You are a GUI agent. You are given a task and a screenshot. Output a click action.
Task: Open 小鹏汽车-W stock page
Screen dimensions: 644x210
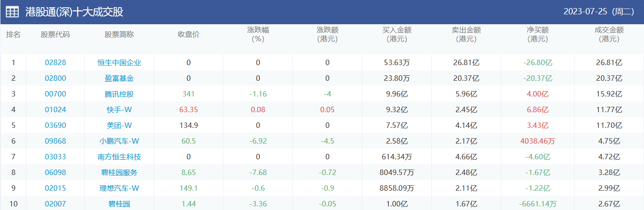click(119, 141)
